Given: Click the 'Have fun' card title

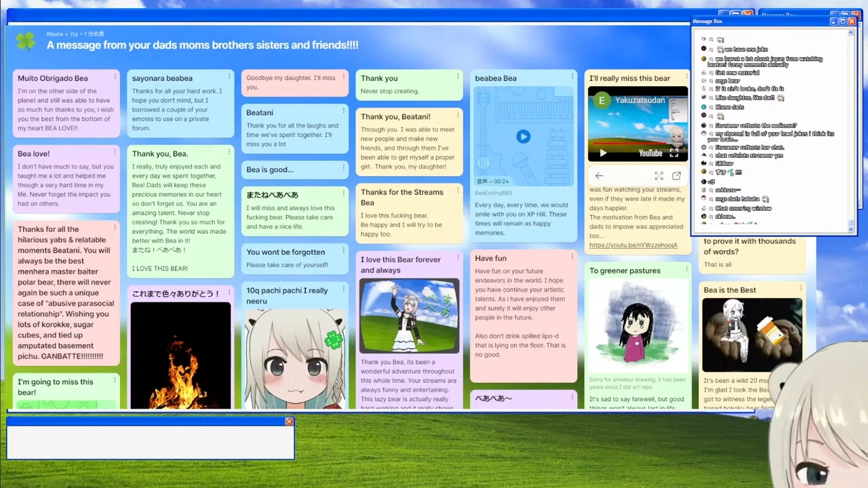Looking at the screenshot, I should [490, 258].
